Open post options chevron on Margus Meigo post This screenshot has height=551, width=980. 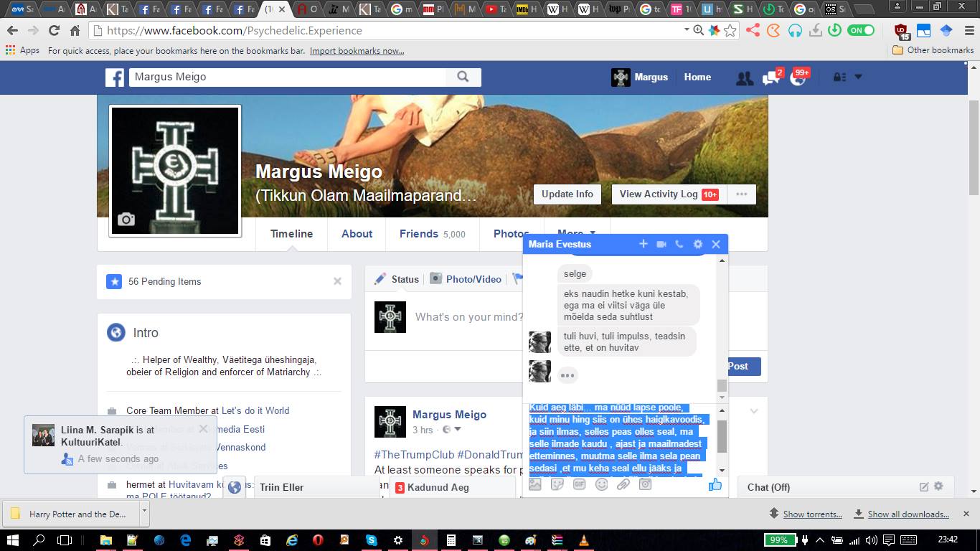pyautogui.click(x=754, y=411)
